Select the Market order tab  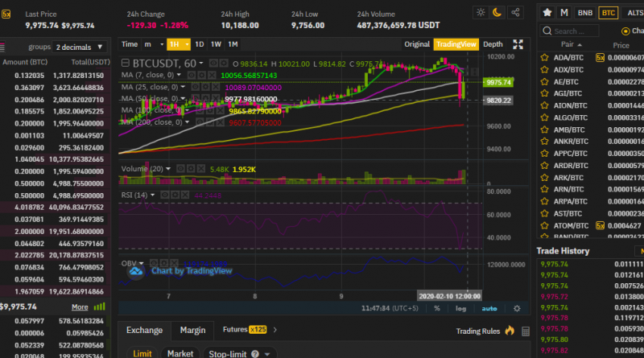tap(180, 353)
